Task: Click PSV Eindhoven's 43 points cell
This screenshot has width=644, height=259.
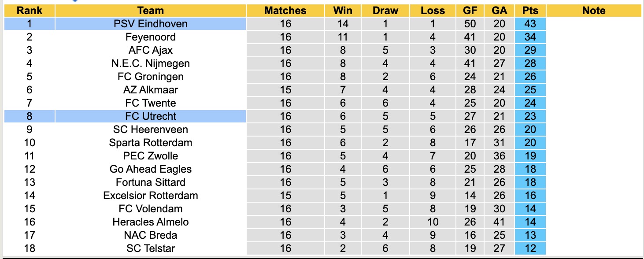Action: 530,24
